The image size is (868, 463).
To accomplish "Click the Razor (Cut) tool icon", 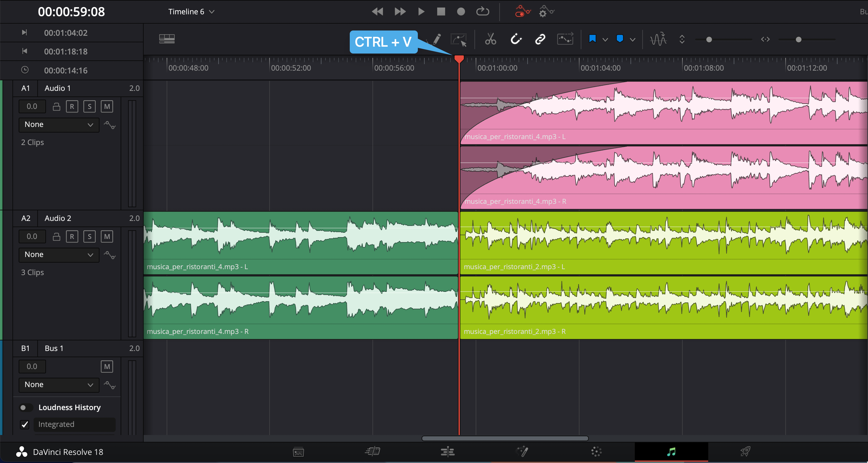I will click(490, 39).
